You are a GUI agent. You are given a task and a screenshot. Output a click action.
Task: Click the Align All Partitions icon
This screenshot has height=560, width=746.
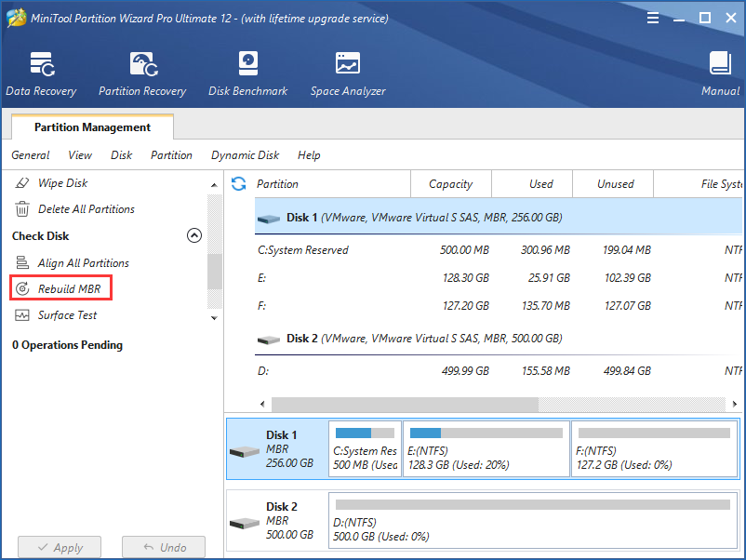tap(22, 262)
